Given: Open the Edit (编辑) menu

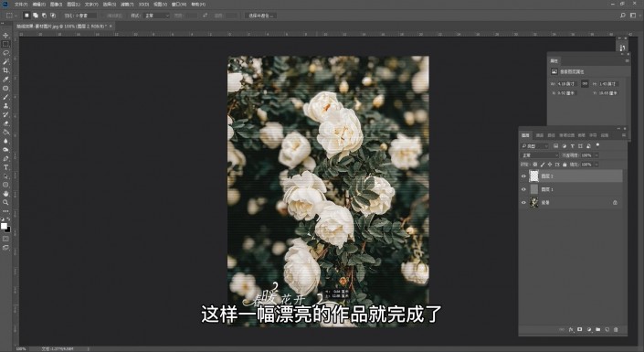Looking at the screenshot, I should coord(38,4).
